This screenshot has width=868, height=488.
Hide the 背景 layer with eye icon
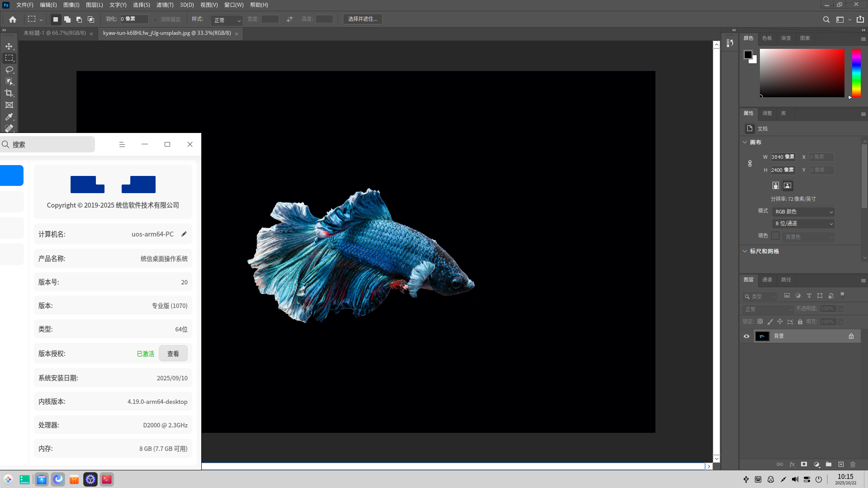746,336
